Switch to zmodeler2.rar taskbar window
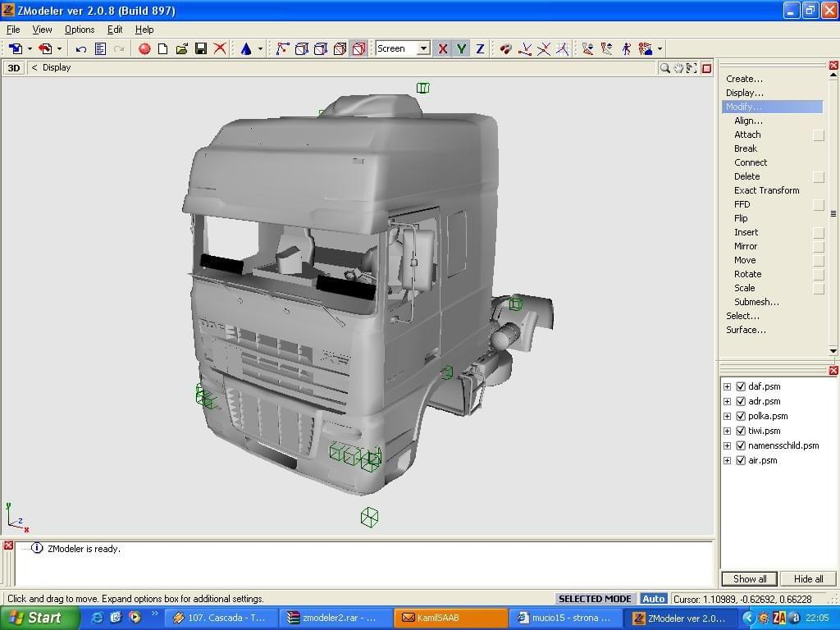The width and height of the screenshot is (840, 630). (336, 618)
